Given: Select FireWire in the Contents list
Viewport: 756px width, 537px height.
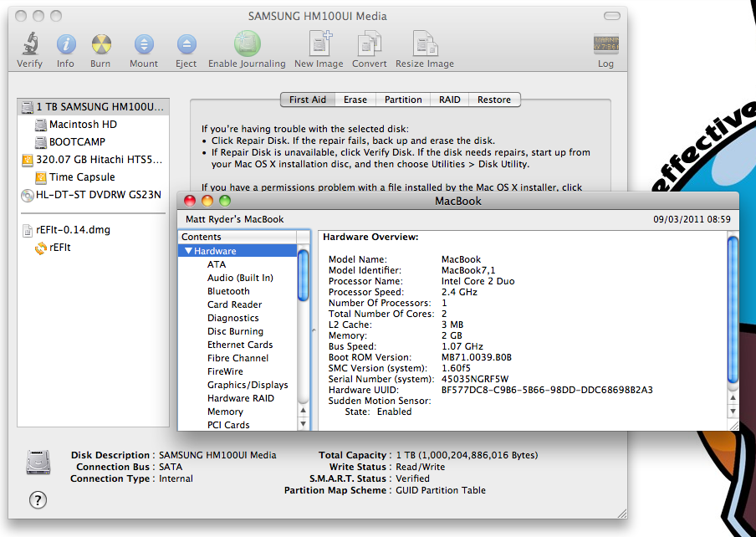Looking at the screenshot, I should (238, 371).
